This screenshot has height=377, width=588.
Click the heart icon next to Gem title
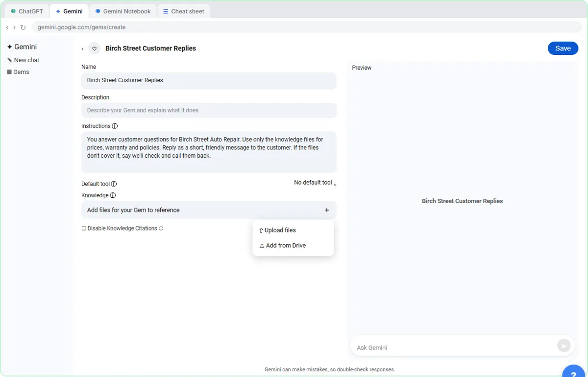[x=95, y=48]
